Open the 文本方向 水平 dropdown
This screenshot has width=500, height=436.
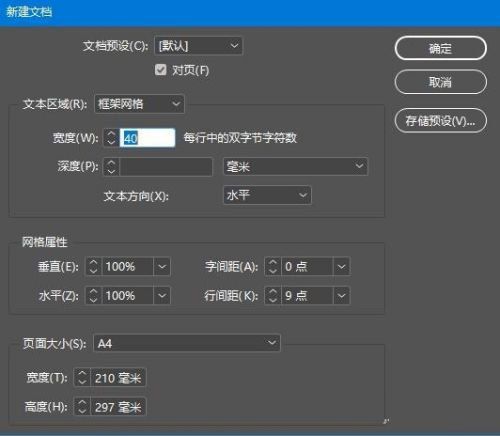pyautogui.click(x=267, y=195)
